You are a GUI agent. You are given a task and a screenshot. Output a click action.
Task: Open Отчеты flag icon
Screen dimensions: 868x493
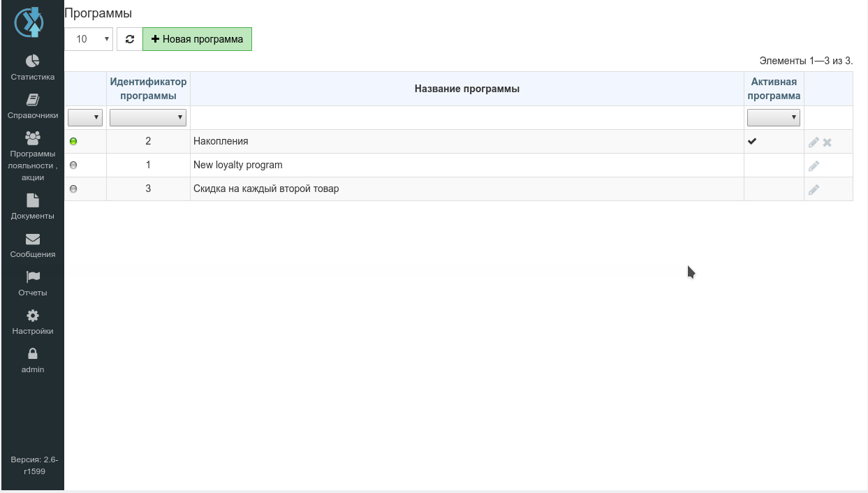(x=32, y=277)
